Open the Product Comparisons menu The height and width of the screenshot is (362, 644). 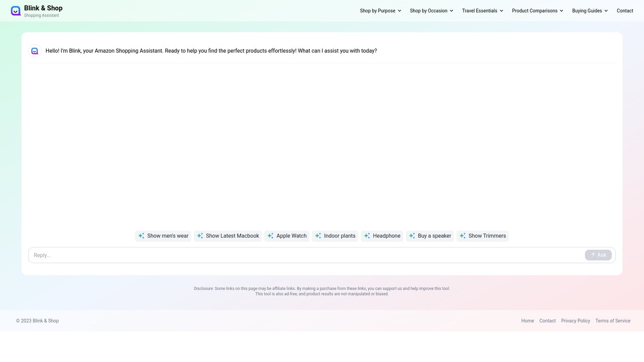pyautogui.click(x=538, y=11)
